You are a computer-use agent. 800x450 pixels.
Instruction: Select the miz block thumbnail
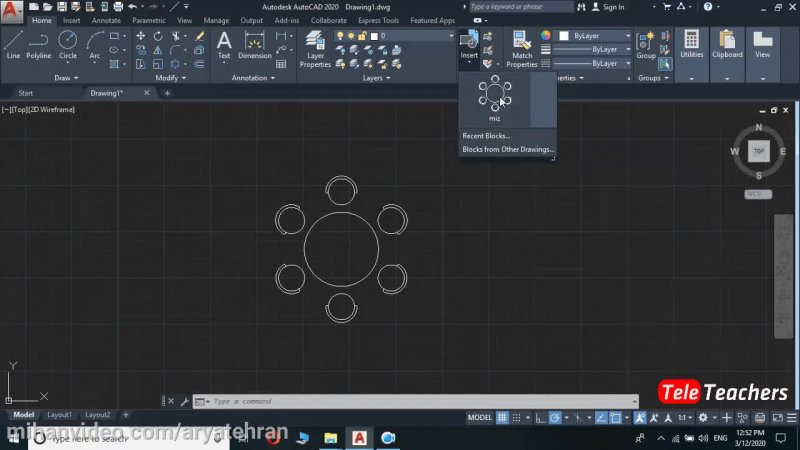click(x=494, y=99)
